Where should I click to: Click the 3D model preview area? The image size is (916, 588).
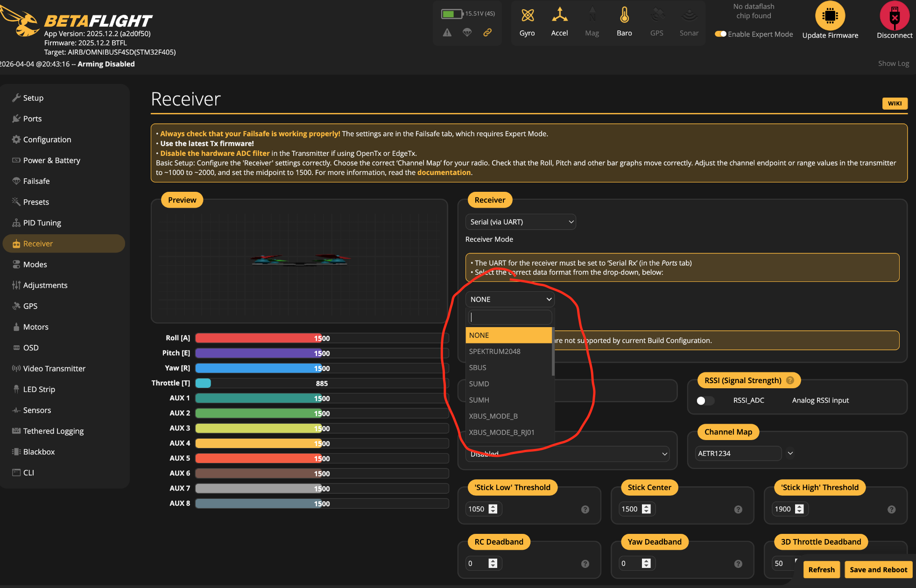point(299,261)
